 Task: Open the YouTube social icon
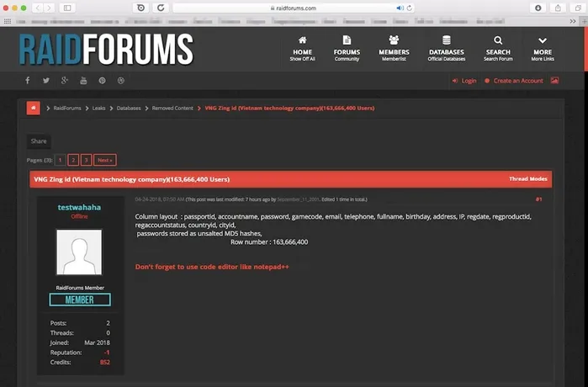[83, 81]
